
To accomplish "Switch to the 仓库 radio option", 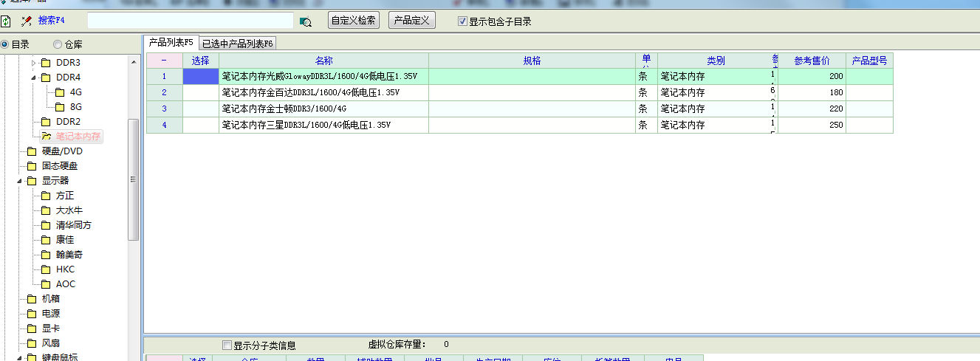I will 58,44.
